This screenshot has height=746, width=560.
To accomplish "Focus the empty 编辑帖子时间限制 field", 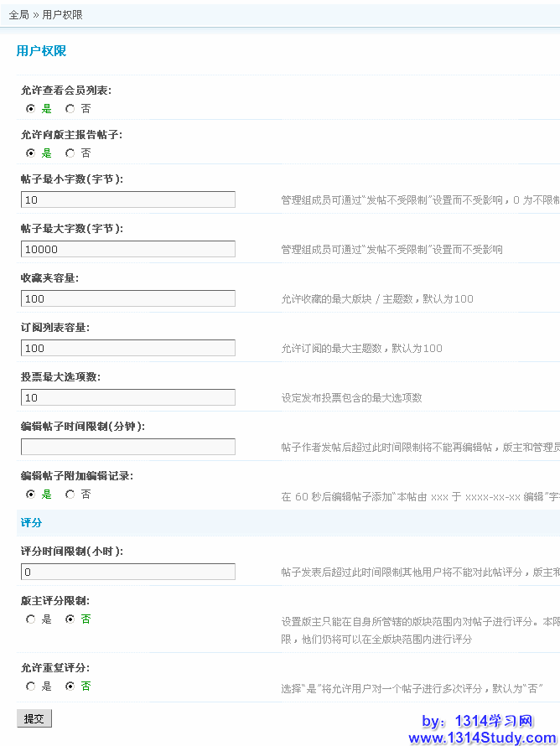I will pyautogui.click(x=128, y=447).
